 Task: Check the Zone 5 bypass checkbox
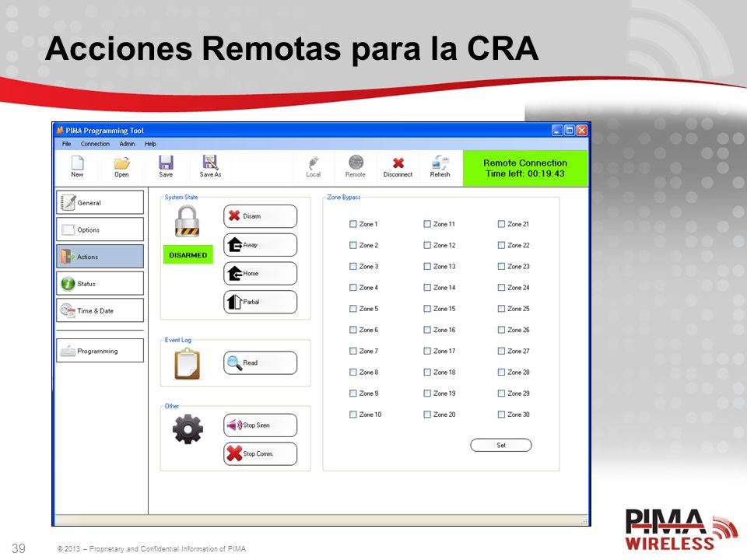pos(353,309)
